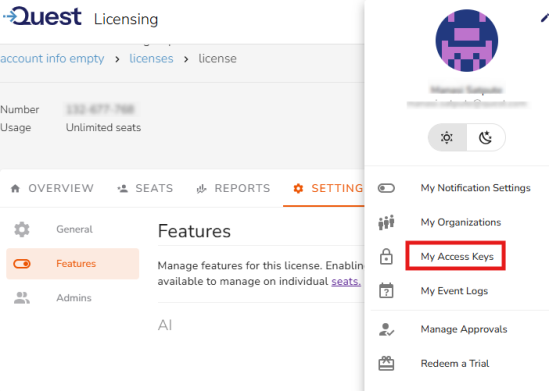549x391 pixels.
Task: Open My Access Keys
Action: [457, 257]
